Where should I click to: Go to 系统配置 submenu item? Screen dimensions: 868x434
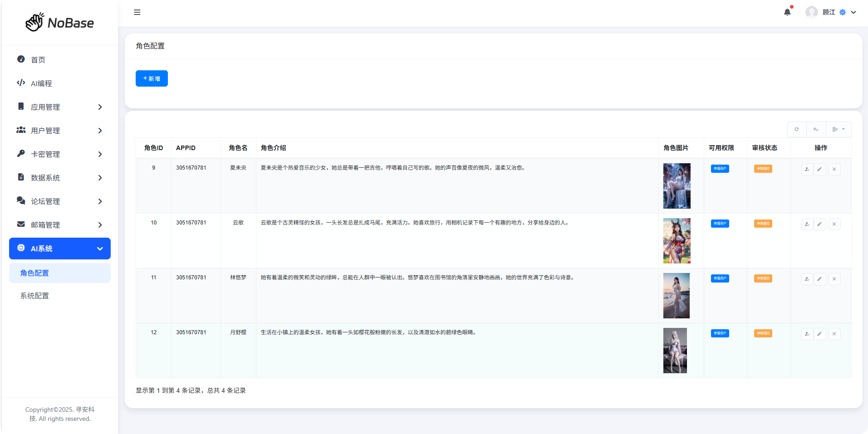pyautogui.click(x=34, y=296)
